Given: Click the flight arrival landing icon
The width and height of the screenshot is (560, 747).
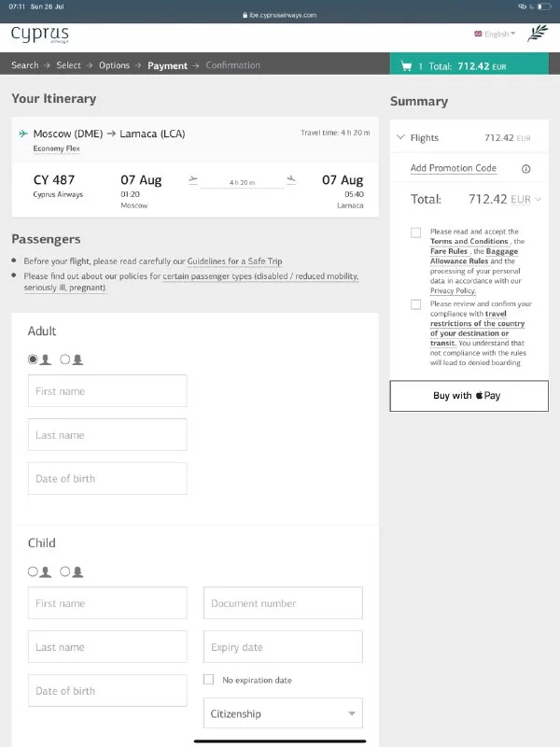Looking at the screenshot, I should pos(291,179).
